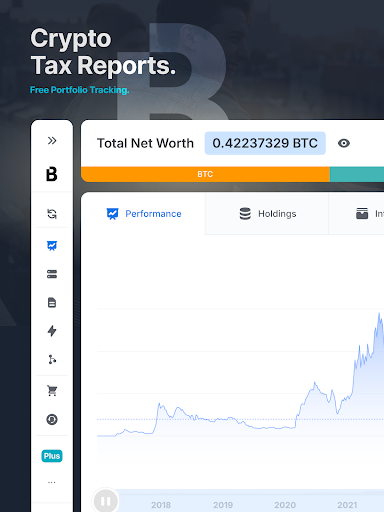This screenshot has height=512, width=384.
Task: Click the Holdings tab coins icon
Action: [245, 214]
